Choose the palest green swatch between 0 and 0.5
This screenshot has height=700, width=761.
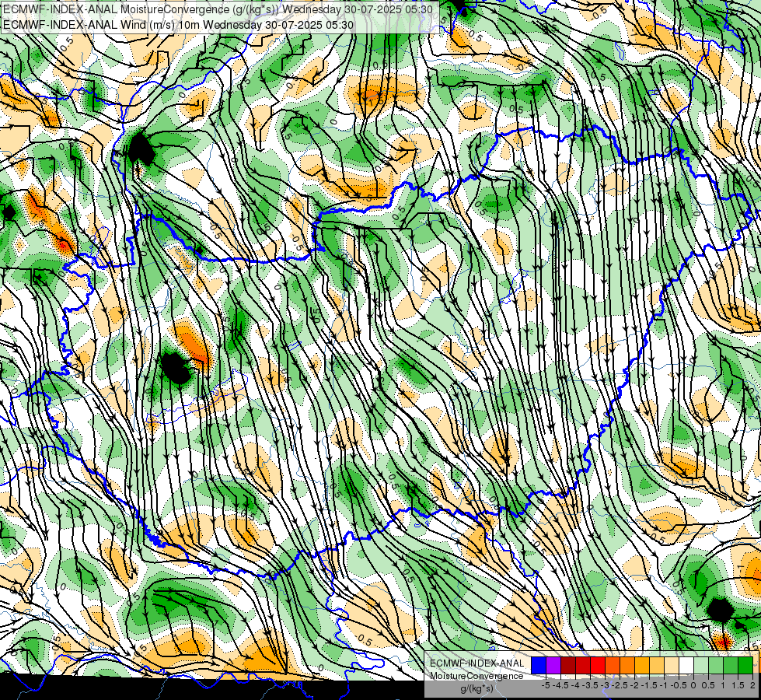click(x=701, y=666)
